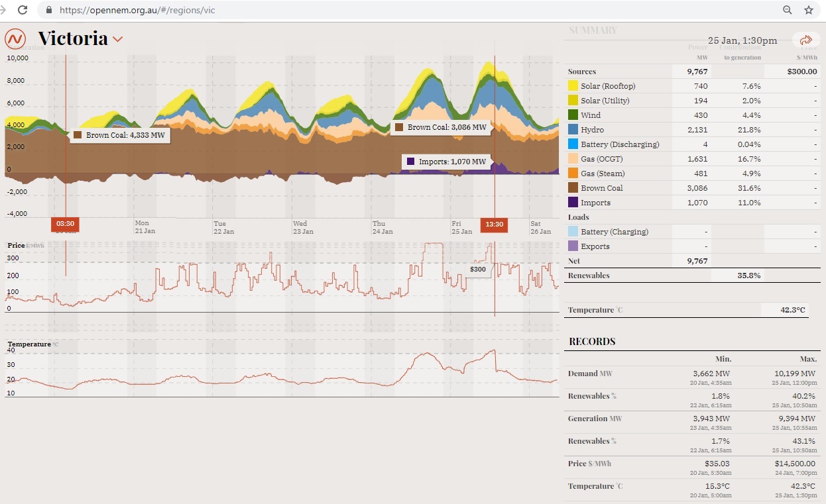The image size is (826, 504).
Task: Click min temperature record 15.3°C
Action: click(x=717, y=486)
